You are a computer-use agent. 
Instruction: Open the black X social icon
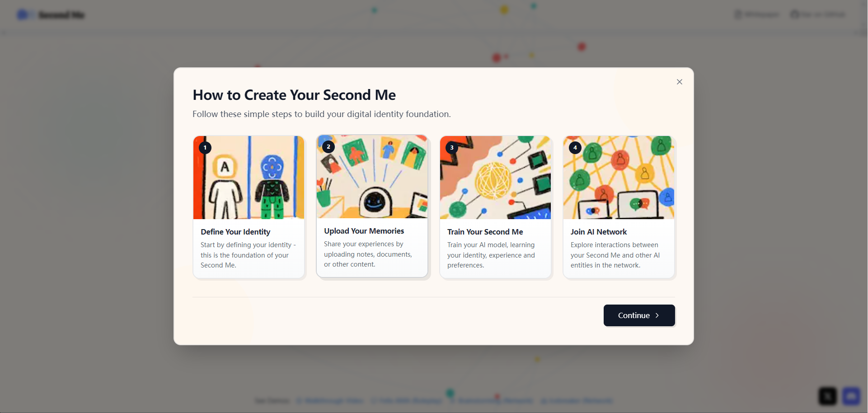[828, 396]
